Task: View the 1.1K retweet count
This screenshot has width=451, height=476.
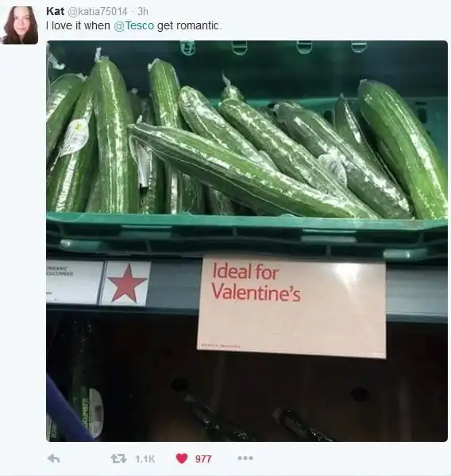Action: 145,459
